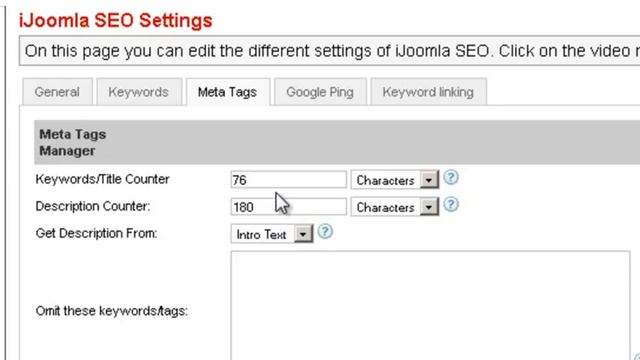Open the Google Ping tab
Viewport: 640px width, 360px height.
pyautogui.click(x=320, y=92)
